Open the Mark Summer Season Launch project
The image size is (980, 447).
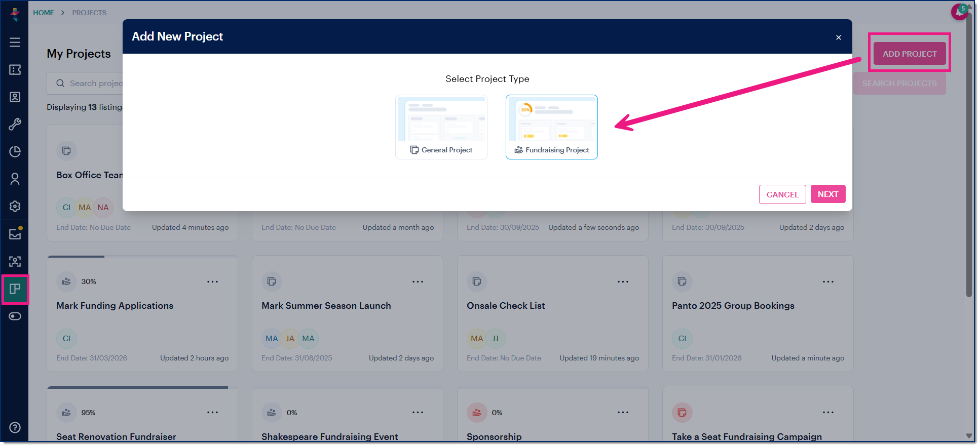point(326,306)
